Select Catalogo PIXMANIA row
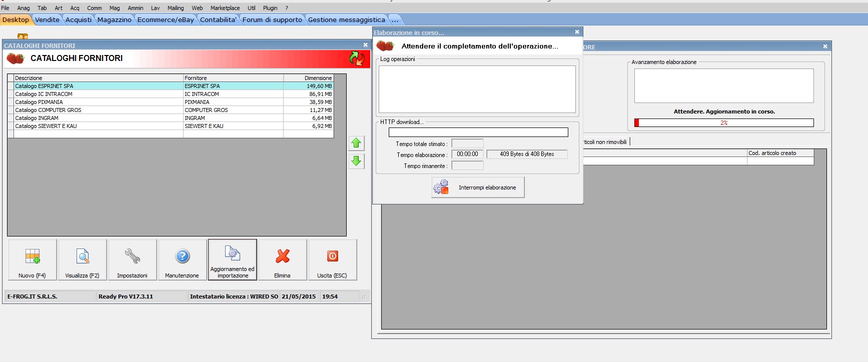The height and width of the screenshot is (362, 868). (x=171, y=102)
